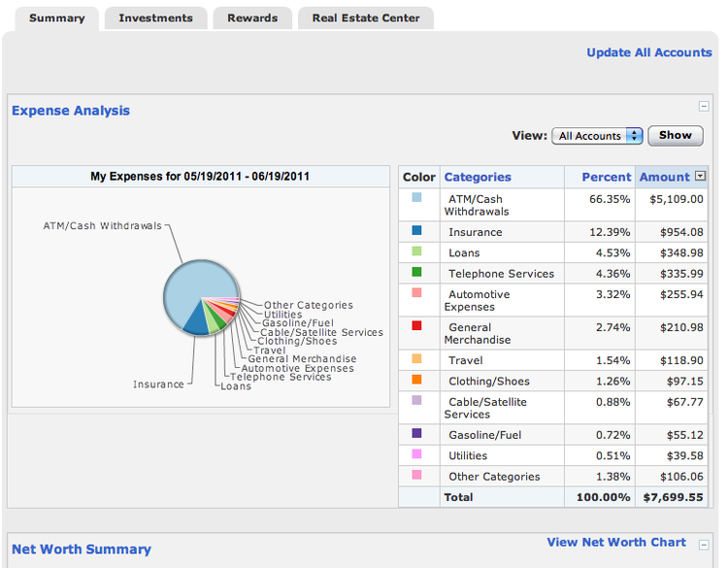Select the Gasoline/Fuel purple color swatch
The height and width of the screenshot is (568, 728).
pos(416,434)
